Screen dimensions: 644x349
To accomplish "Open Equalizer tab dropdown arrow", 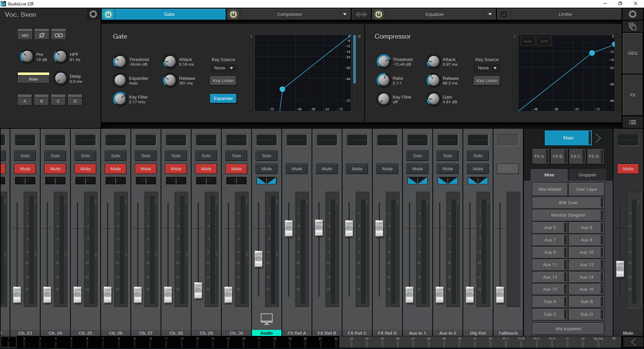I will (x=490, y=15).
